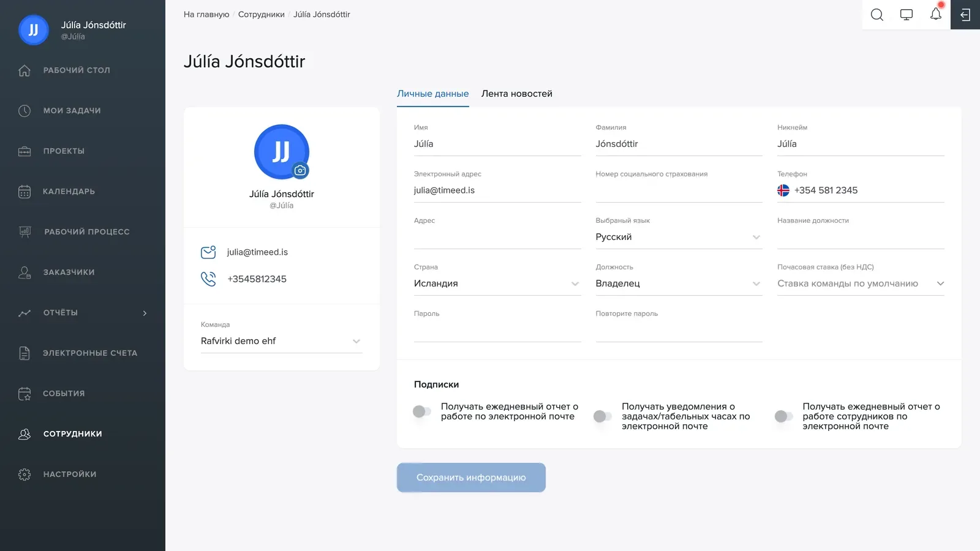Image resolution: width=980 pixels, height=551 pixels.
Task: Open Рабочий стол in sidebar
Action: 77,70
